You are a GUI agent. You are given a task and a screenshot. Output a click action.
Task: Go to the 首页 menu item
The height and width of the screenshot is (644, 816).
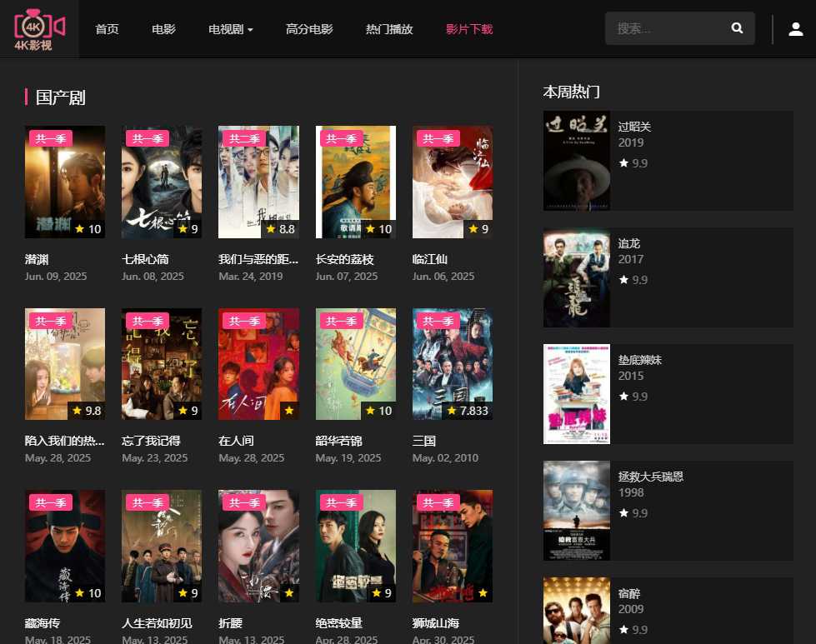[x=107, y=29]
